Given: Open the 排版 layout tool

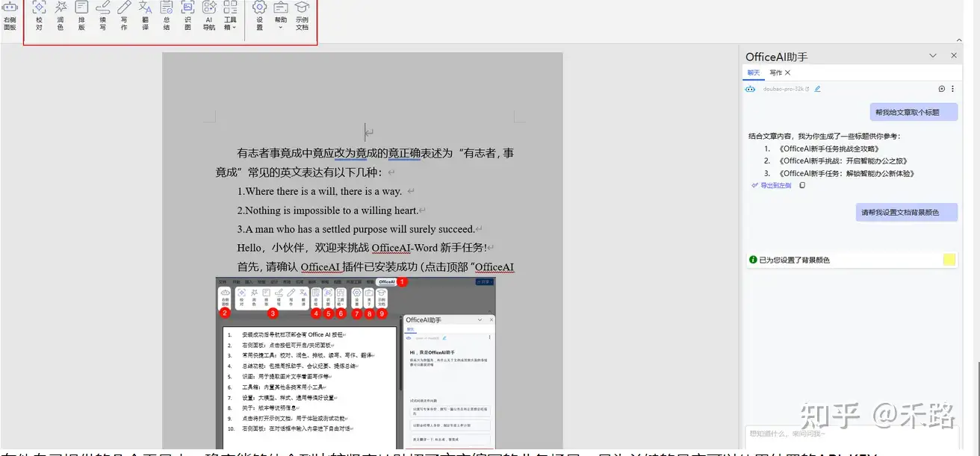Looking at the screenshot, I should click(81, 16).
